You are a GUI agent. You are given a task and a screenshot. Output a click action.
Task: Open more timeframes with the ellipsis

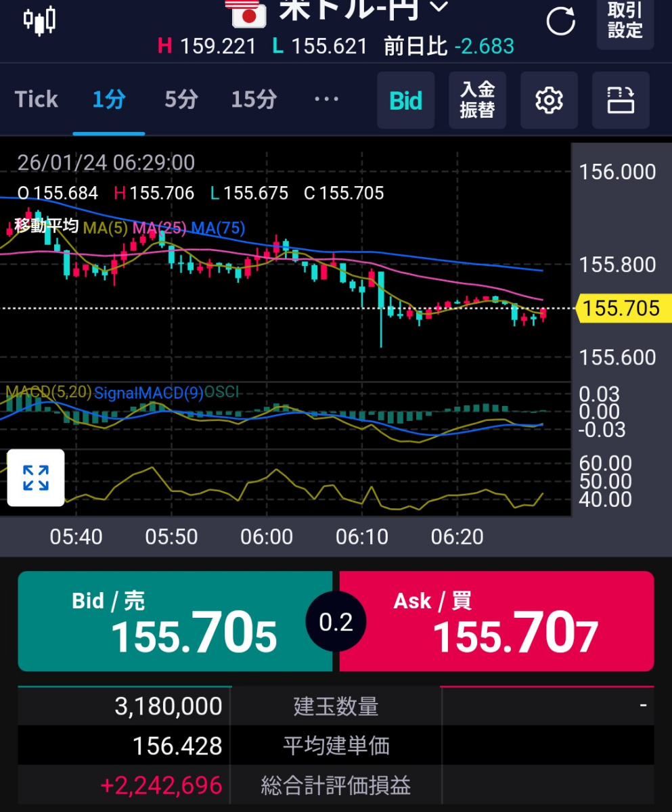click(x=327, y=100)
